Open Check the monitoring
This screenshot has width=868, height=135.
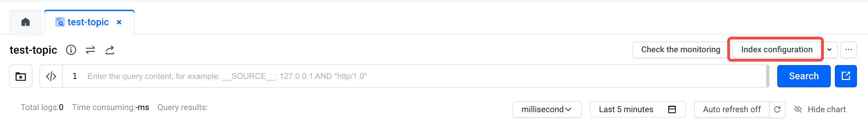(681, 50)
